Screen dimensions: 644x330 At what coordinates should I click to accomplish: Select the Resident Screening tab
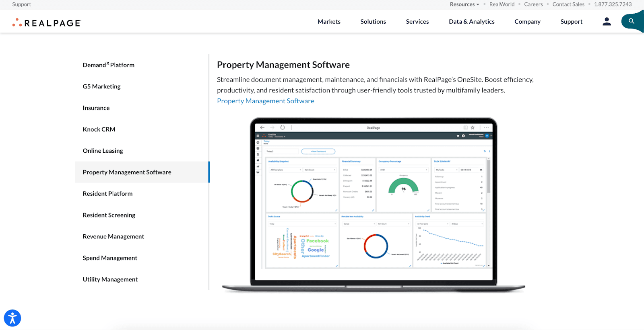point(142,215)
